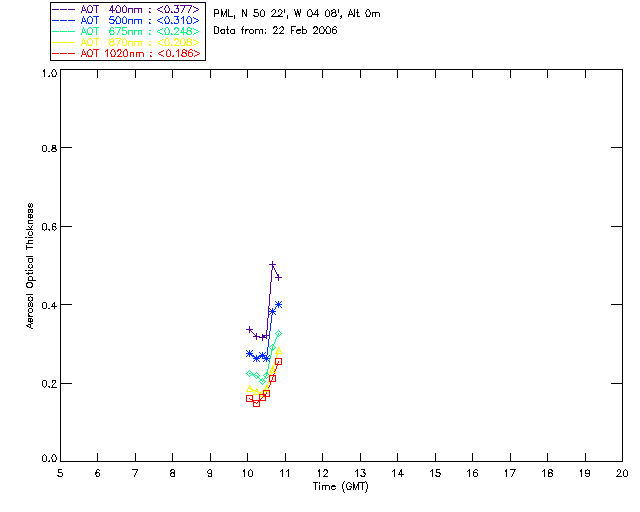Click the x-axis label 15

435,474
